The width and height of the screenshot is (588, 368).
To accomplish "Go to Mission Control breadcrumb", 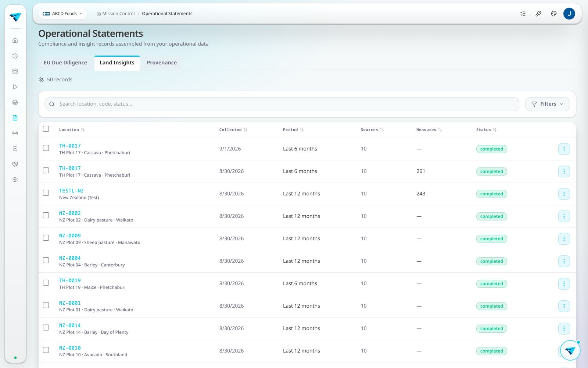I will pyautogui.click(x=116, y=14).
